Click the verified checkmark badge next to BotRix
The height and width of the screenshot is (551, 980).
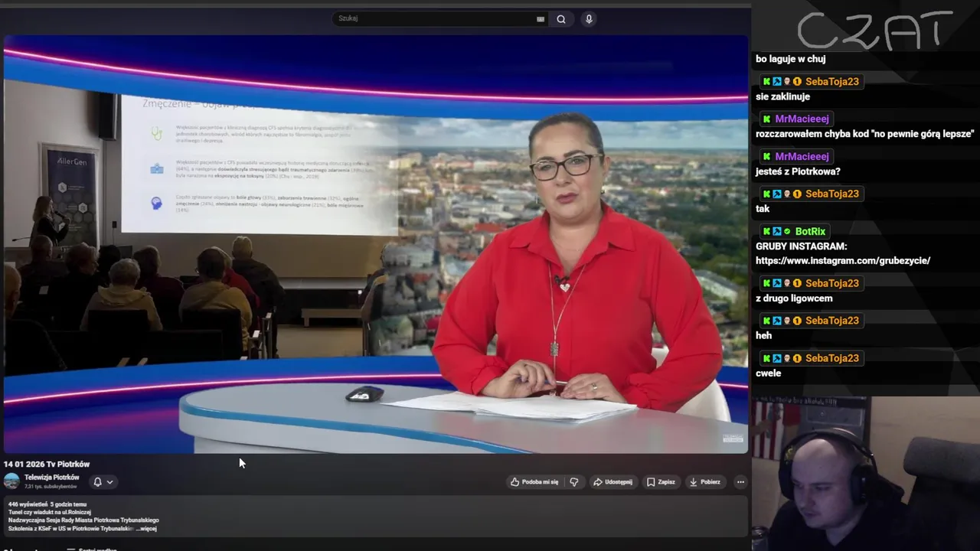tap(787, 231)
